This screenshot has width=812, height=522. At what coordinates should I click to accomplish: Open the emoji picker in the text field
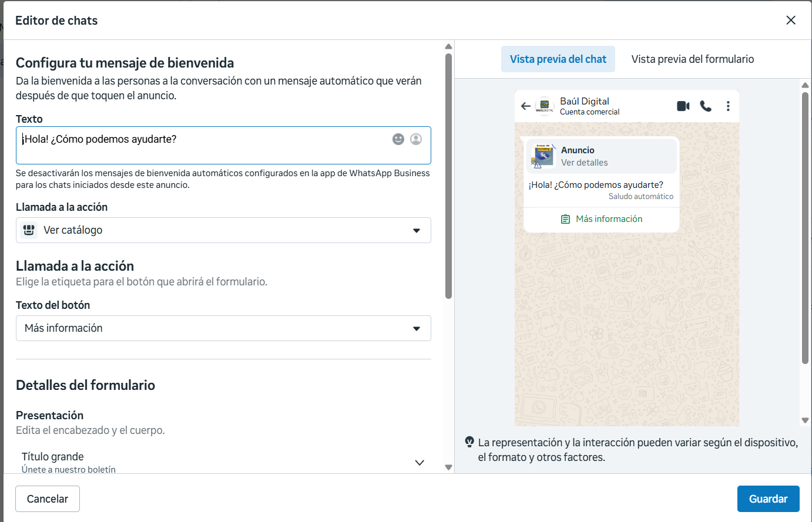398,139
